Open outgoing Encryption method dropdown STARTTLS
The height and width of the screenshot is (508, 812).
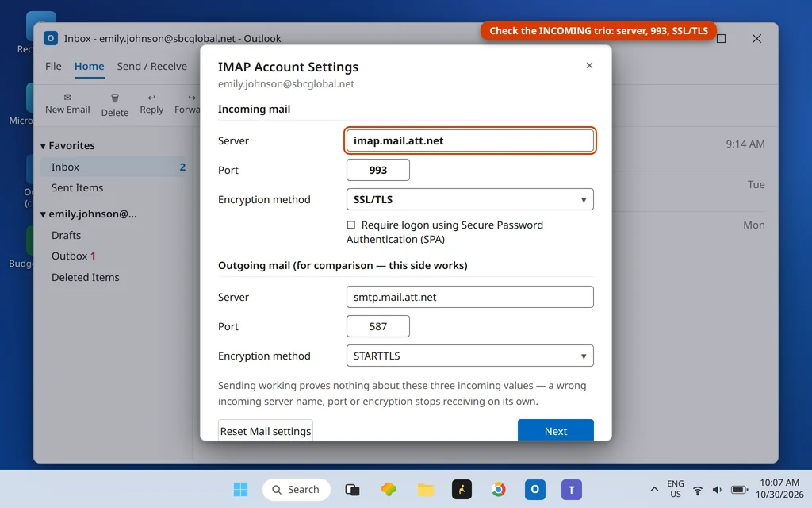pyautogui.click(x=469, y=356)
